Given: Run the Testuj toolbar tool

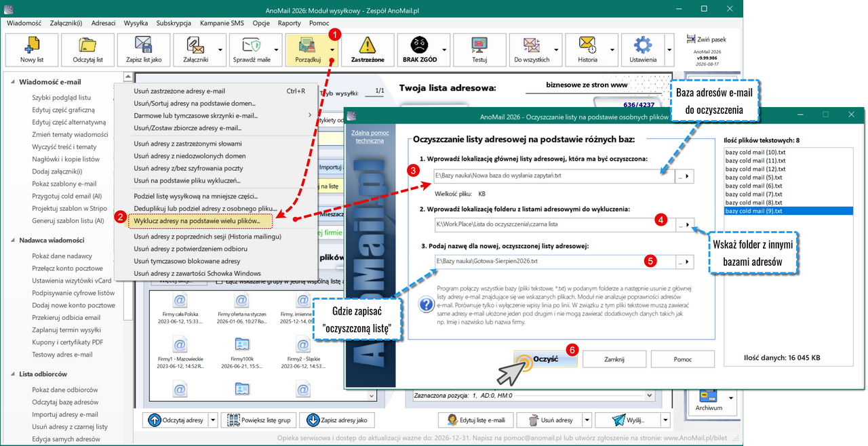Looking at the screenshot, I should [x=479, y=49].
